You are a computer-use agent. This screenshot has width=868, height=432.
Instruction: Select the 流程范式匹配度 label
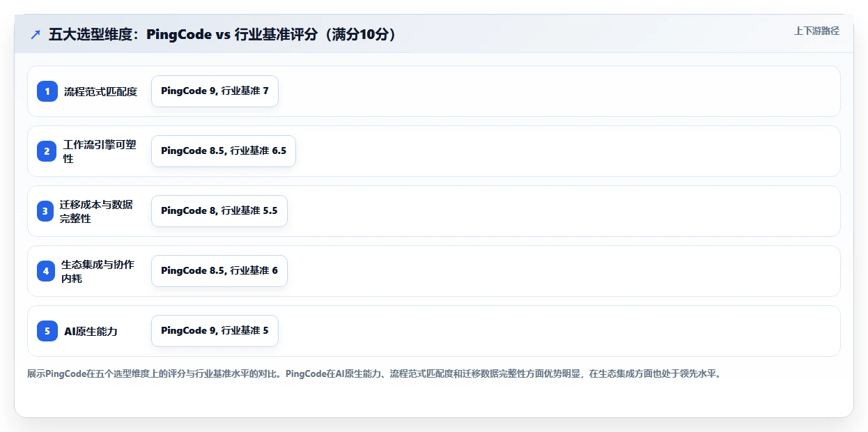(101, 91)
